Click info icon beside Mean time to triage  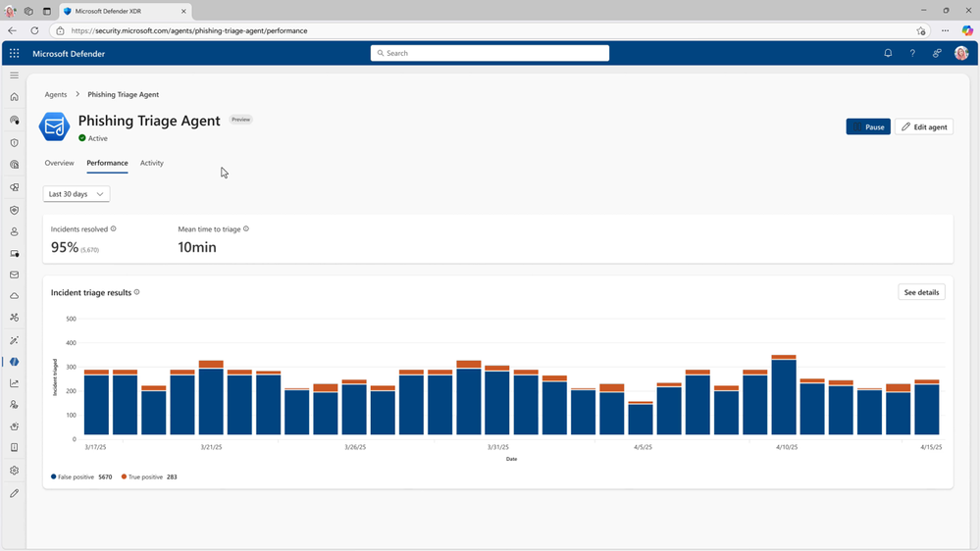tap(246, 228)
